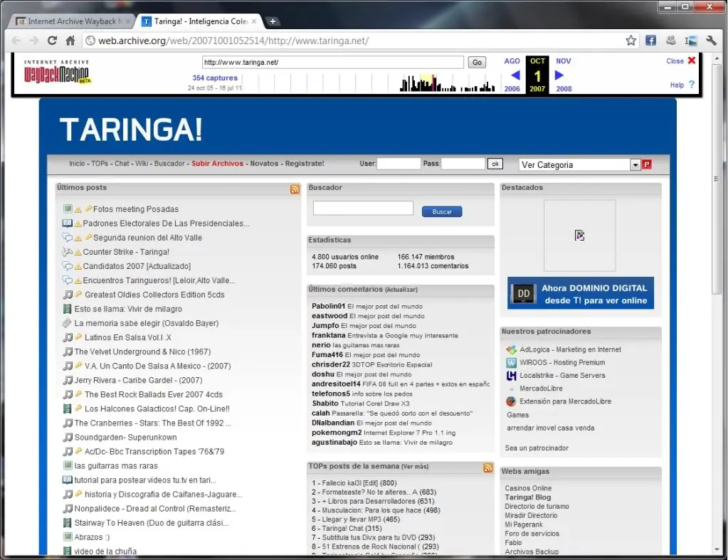The height and width of the screenshot is (560, 728).
Task: Close the Wayback toolbar with red X
Action: click(x=692, y=60)
